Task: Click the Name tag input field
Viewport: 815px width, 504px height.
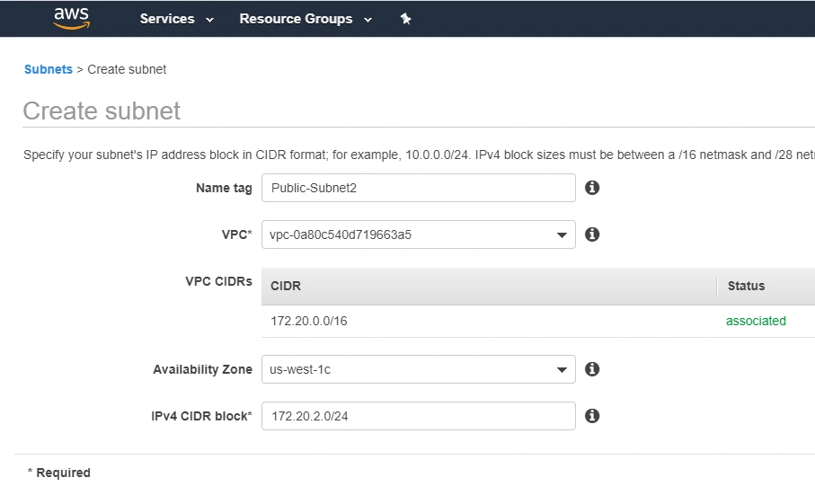Action: (419, 188)
